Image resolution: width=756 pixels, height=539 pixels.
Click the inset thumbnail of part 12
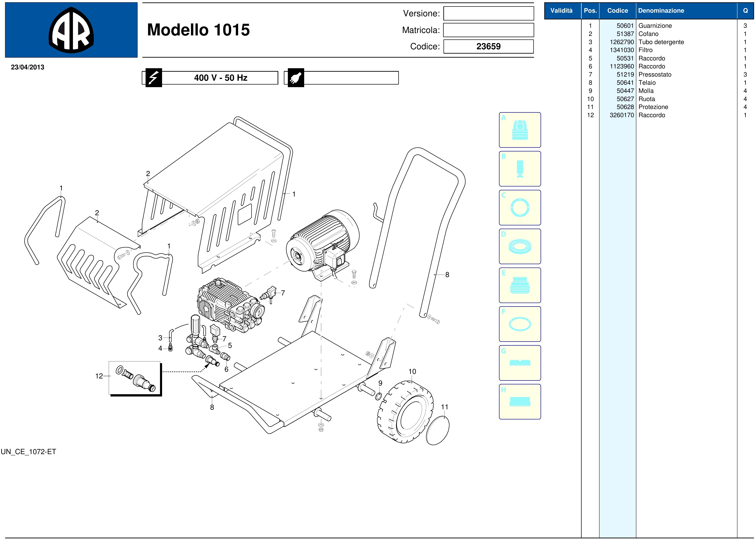[x=135, y=378]
